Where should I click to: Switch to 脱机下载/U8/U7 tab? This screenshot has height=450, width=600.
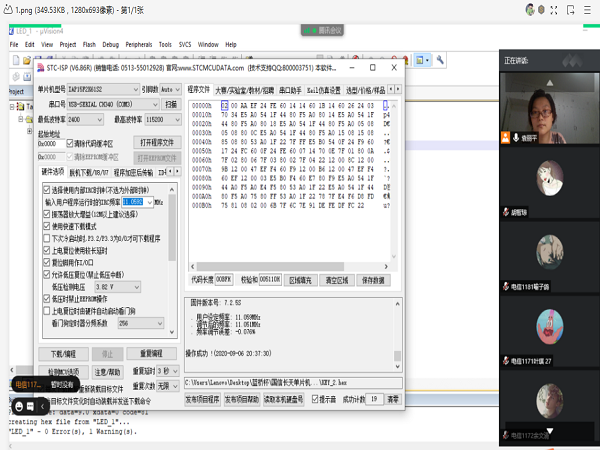pyautogui.click(x=89, y=173)
